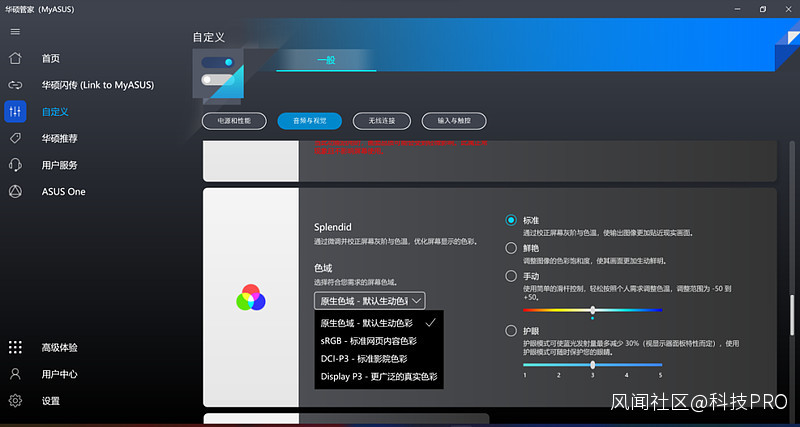Click the 色域 heading text

click(323, 268)
